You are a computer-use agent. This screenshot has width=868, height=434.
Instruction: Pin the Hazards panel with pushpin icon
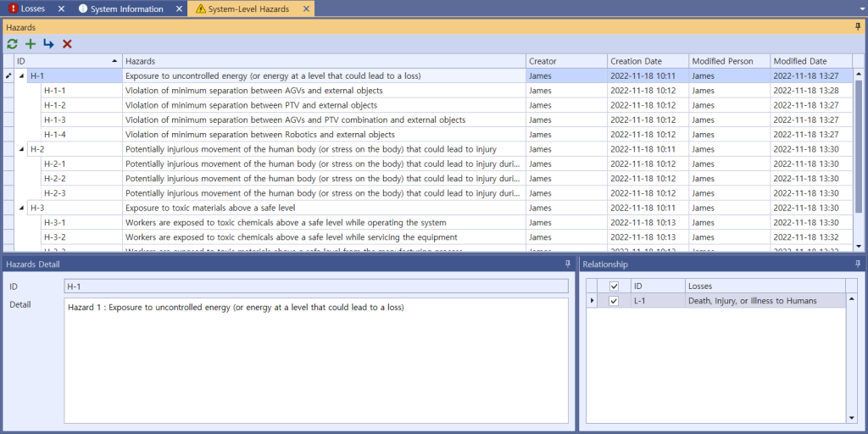coord(858,27)
